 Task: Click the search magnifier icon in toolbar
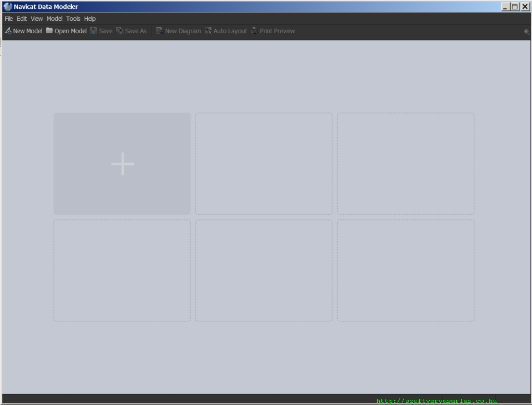pos(526,32)
